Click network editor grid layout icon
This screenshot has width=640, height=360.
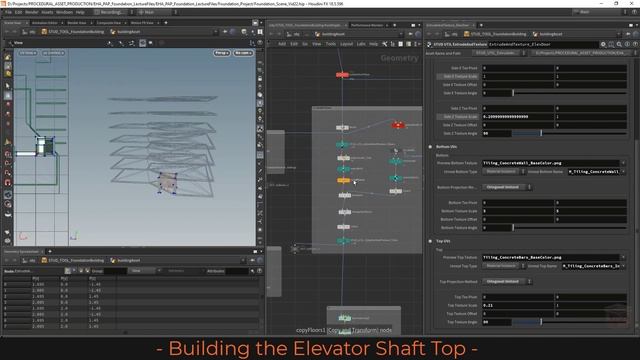pos(409,44)
